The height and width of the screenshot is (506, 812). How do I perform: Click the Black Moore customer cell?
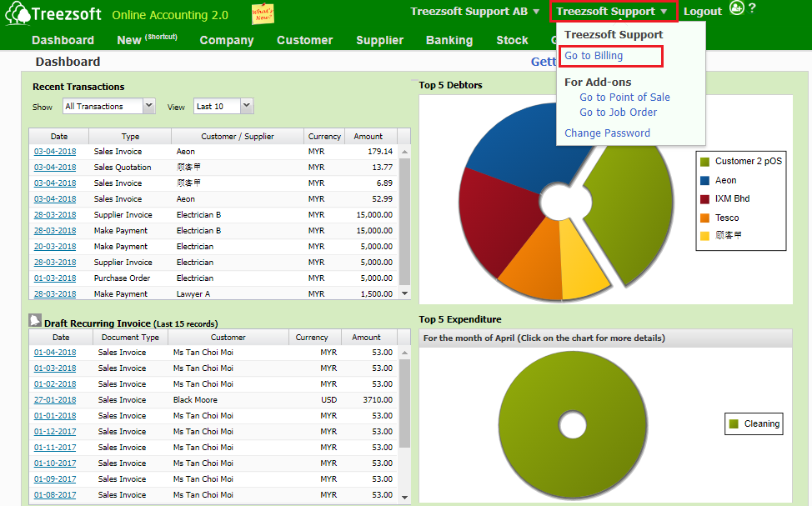click(x=195, y=400)
